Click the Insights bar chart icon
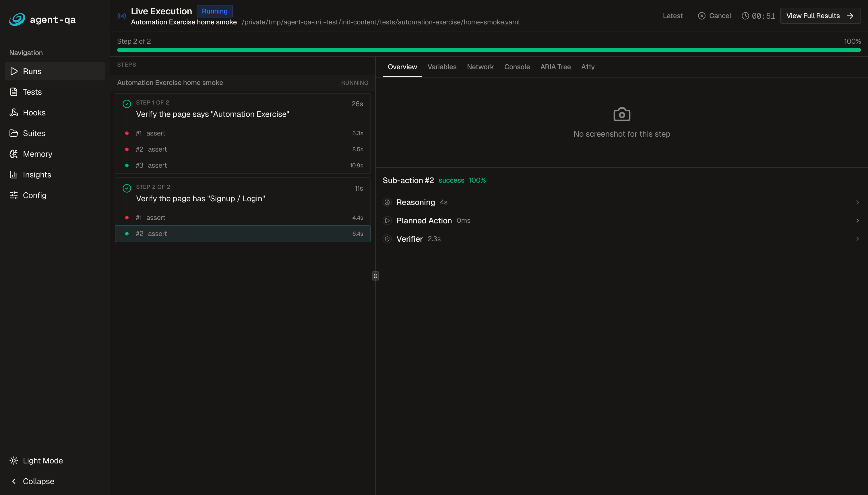868x495 pixels. (14, 174)
